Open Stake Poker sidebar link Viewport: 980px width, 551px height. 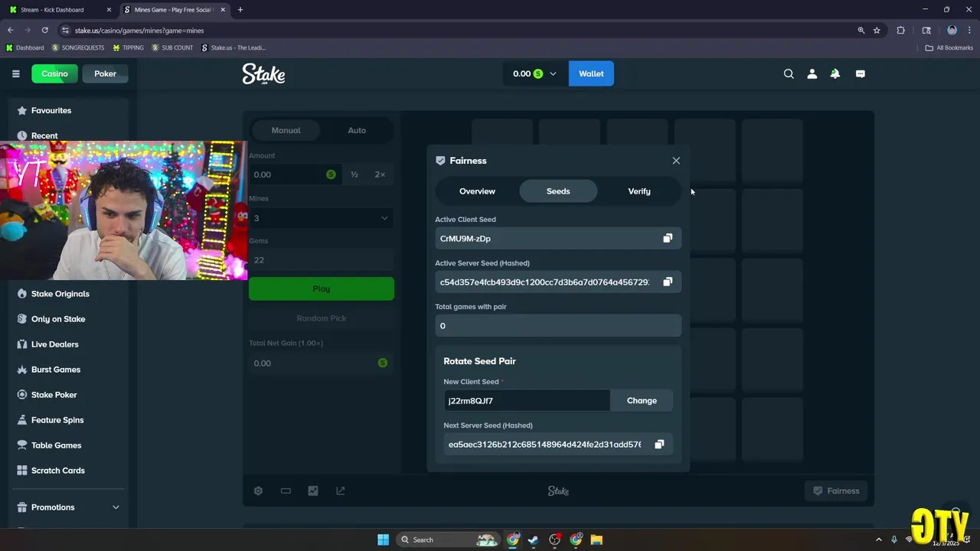point(54,395)
